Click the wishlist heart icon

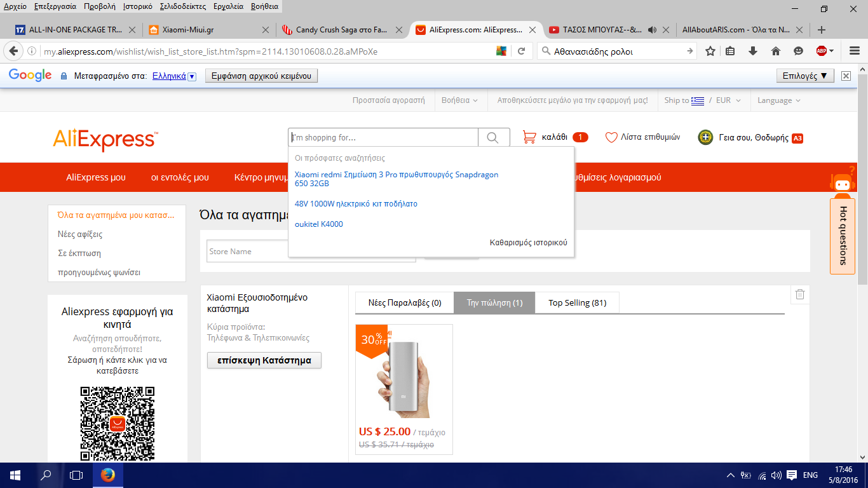pyautogui.click(x=611, y=137)
